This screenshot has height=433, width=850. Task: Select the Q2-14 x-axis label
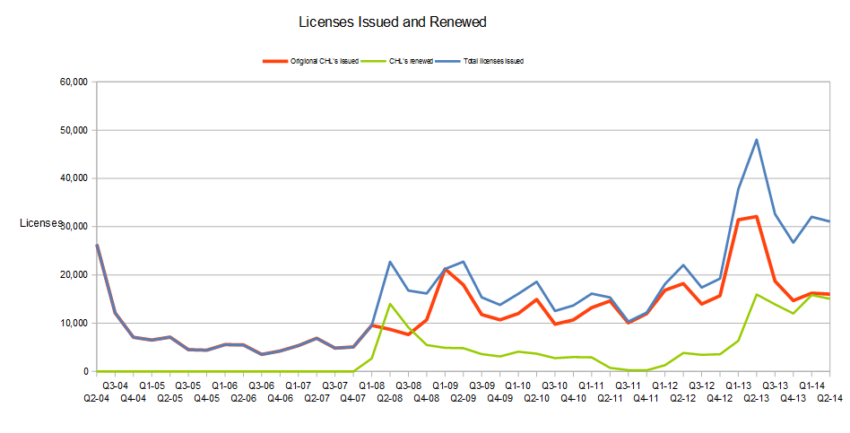(x=830, y=398)
